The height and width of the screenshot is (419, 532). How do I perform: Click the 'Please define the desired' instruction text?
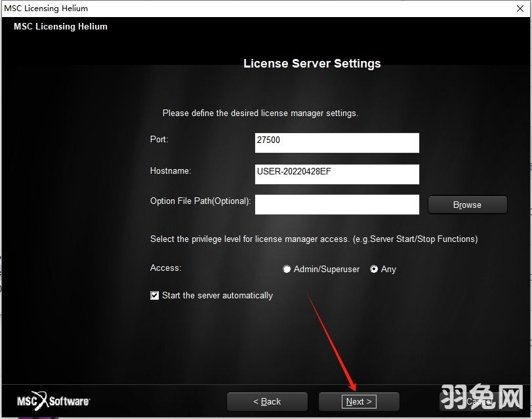pyautogui.click(x=260, y=113)
